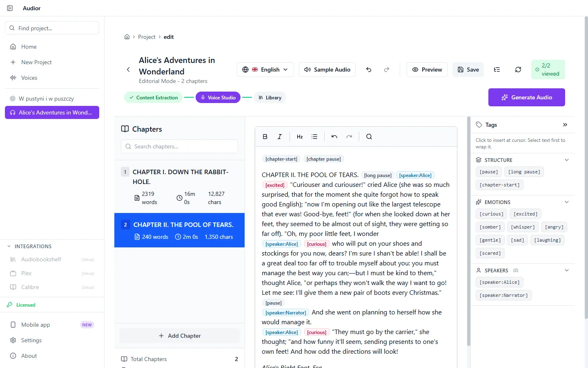Click the Preview button
The image size is (588, 368).
point(427,70)
